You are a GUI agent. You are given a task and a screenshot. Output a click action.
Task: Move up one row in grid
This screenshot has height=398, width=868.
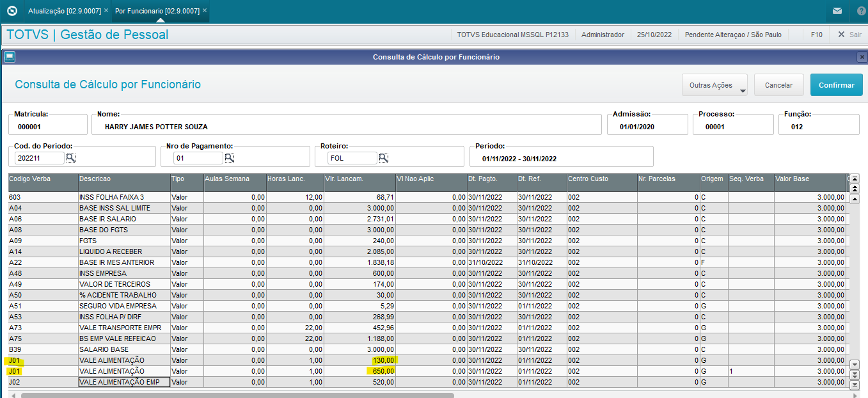coord(855,198)
